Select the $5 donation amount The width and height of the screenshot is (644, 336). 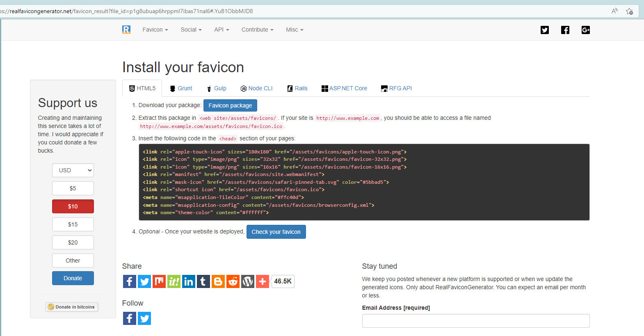[73, 188]
